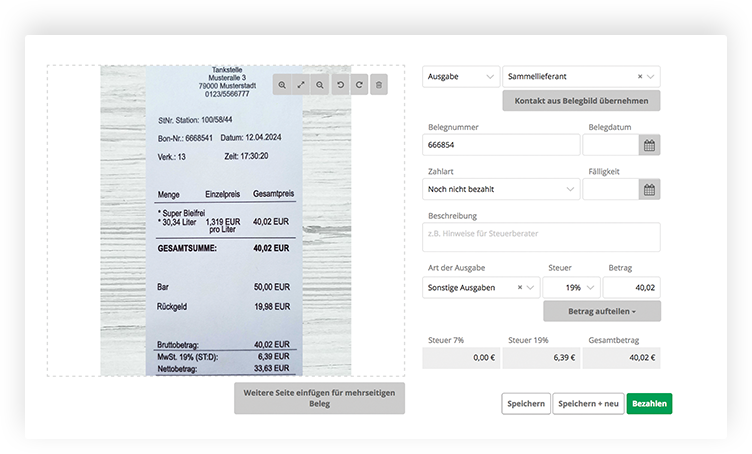Click Kontakt aus Belegbild übernehmen

tap(581, 101)
